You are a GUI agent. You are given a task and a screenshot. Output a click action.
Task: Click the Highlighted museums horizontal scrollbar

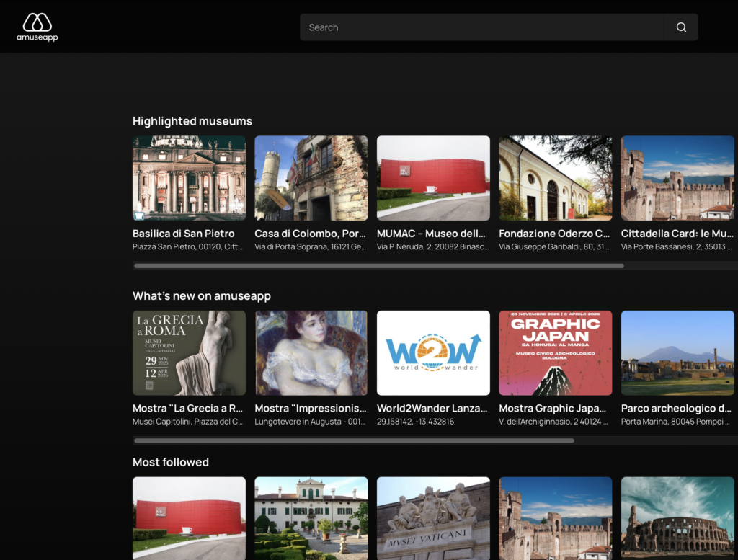click(378, 266)
